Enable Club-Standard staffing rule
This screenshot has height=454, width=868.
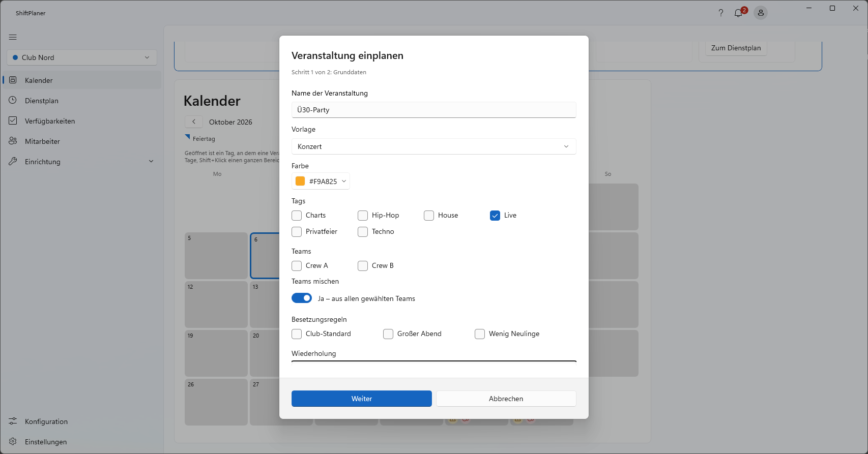[297, 334]
